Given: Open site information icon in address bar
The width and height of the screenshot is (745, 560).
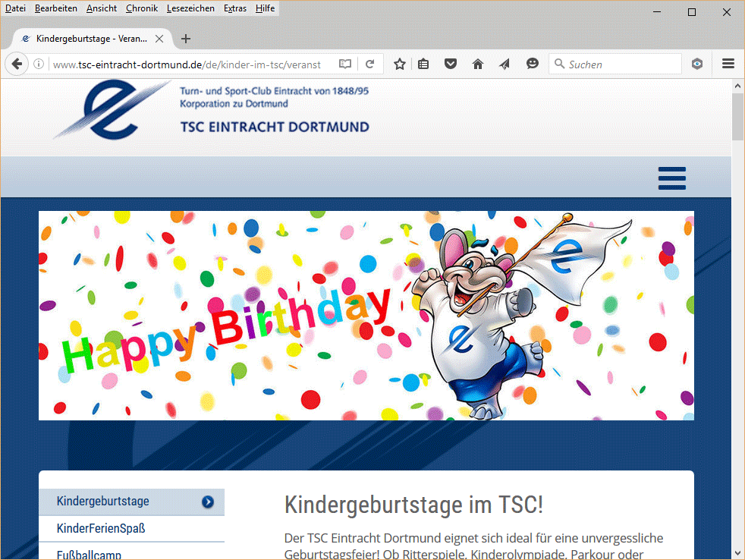Looking at the screenshot, I should [39, 64].
